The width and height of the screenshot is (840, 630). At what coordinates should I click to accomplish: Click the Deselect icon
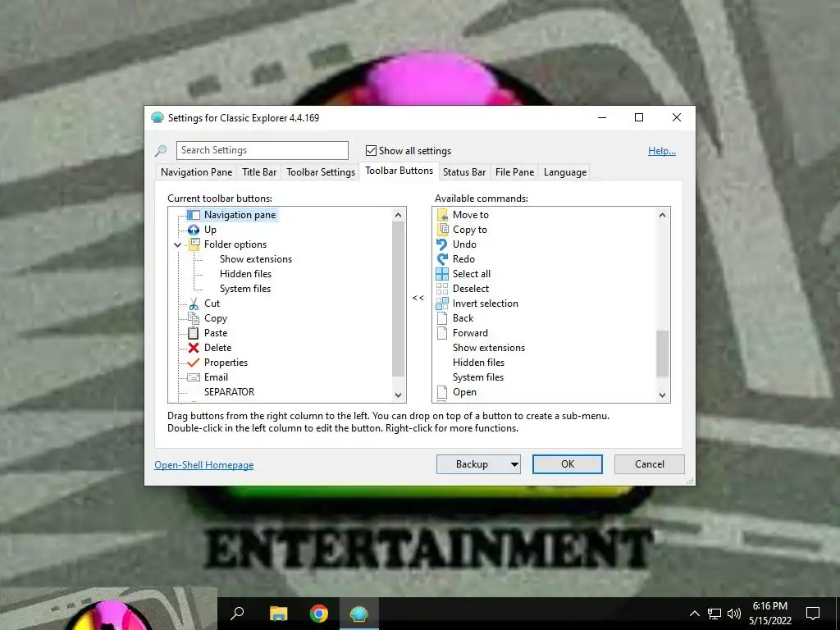pos(442,289)
